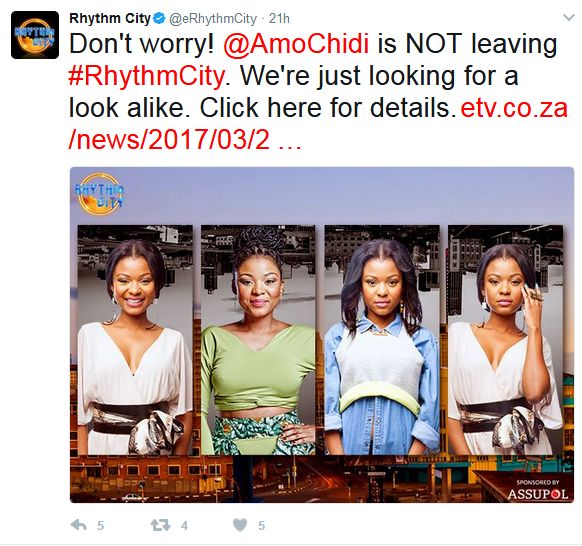
Task: Like the tweet with heart icon
Action: coord(240,525)
